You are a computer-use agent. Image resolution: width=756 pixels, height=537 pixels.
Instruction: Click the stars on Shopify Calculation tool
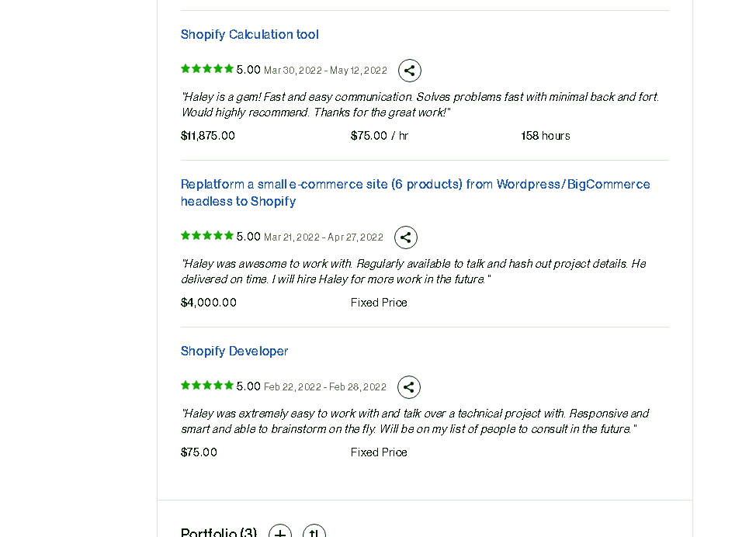point(206,69)
